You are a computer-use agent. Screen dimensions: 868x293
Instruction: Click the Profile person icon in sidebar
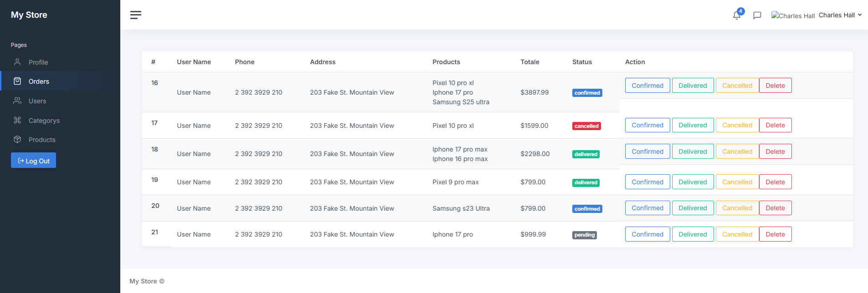[x=17, y=62]
